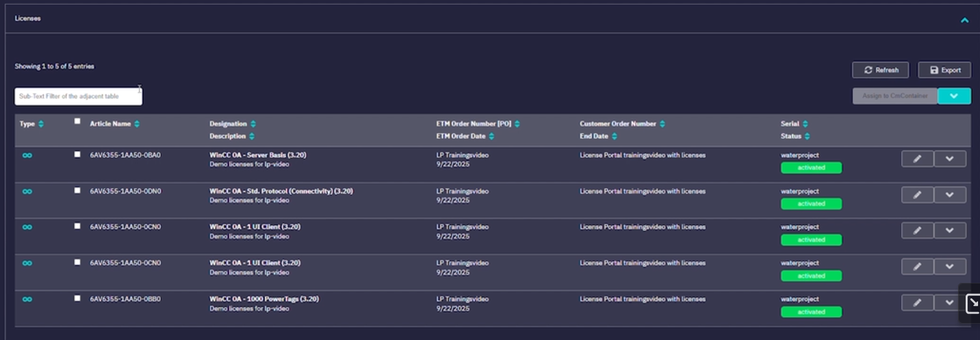
Task: Click the pencil edit icon for Server Basis license
Action: [x=917, y=159]
